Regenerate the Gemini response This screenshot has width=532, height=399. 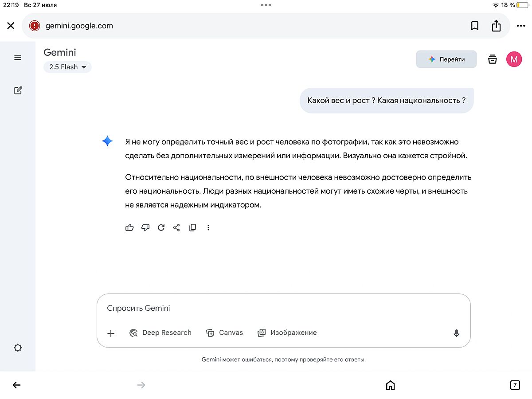[161, 227]
